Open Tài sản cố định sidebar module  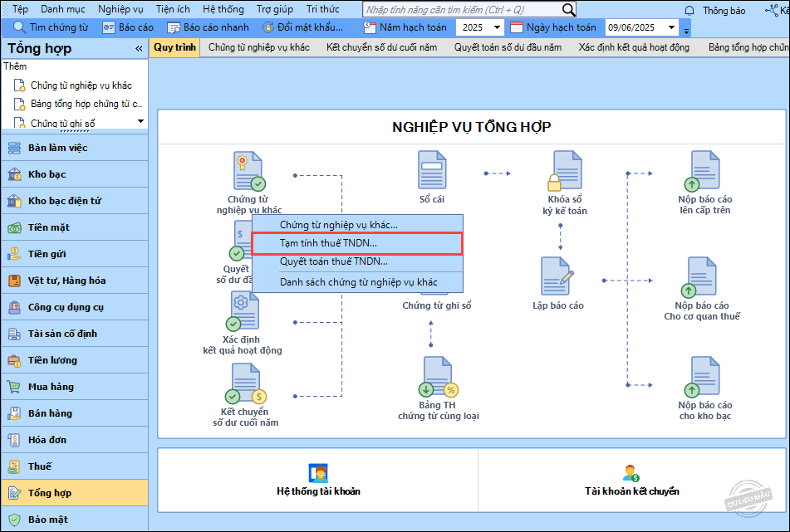75,334
